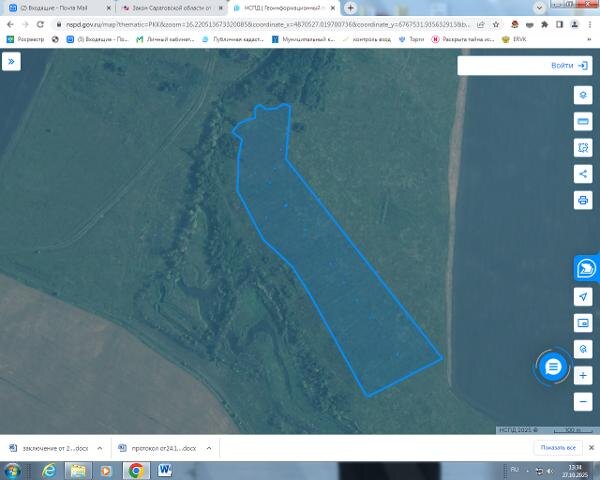Open the volume speaker tray icon

[x=550, y=471]
